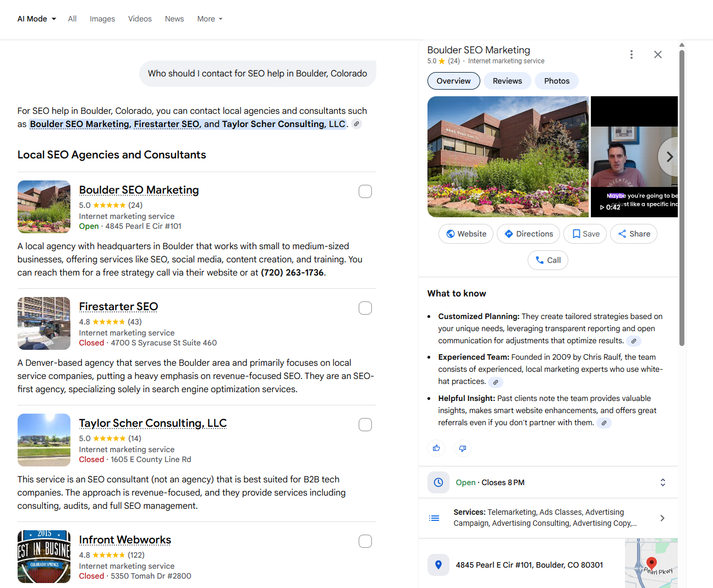
Task: Switch to the Reviews tab
Action: [x=507, y=80]
